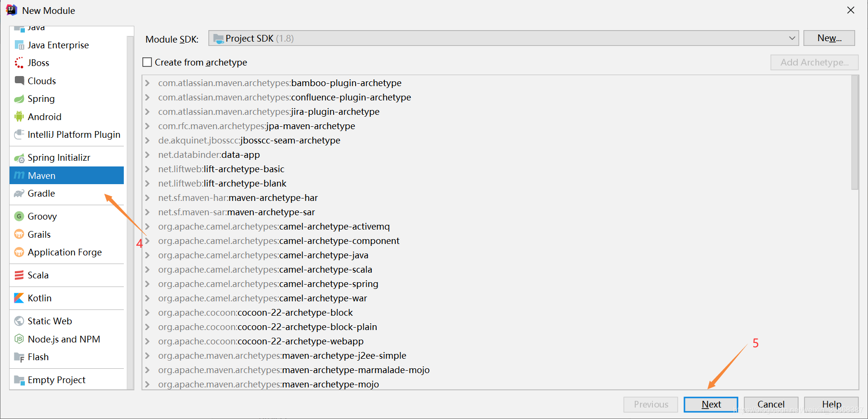Screen dimensions: 868x419
Task: Click the Node.js and NPM icon
Action: 19,339
